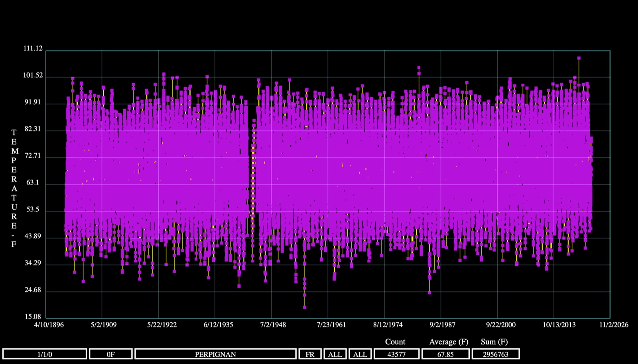Click the 9/22/2000 x-axis date label
Image resolution: width=638 pixels, height=364 pixels.
click(x=501, y=325)
